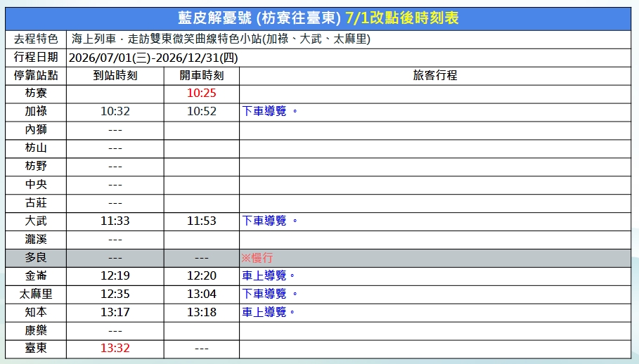The width and height of the screenshot is (639, 364).
Task: Select the 大武 arrival time 11:33
Action: [115, 221]
